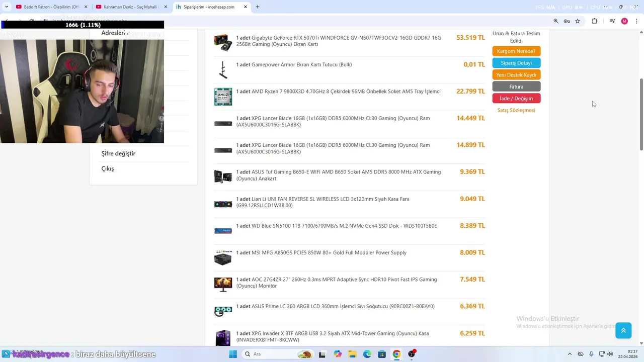Screen dimensions: 644x362
Task: Click the MSI MPG A850GS power supply thumbnail
Action: click(x=223, y=257)
